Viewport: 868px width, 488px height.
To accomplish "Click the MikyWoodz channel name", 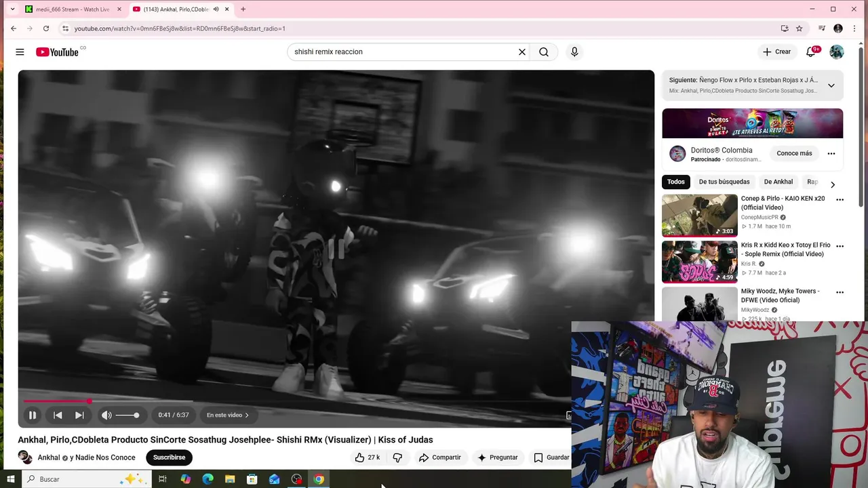I will tap(755, 310).
